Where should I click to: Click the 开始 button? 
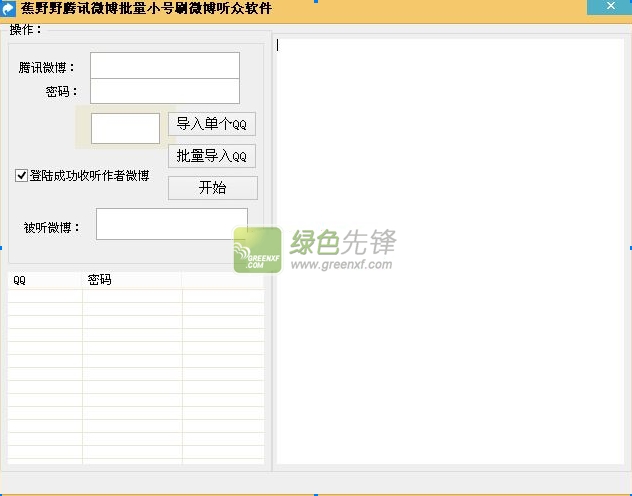(x=212, y=188)
